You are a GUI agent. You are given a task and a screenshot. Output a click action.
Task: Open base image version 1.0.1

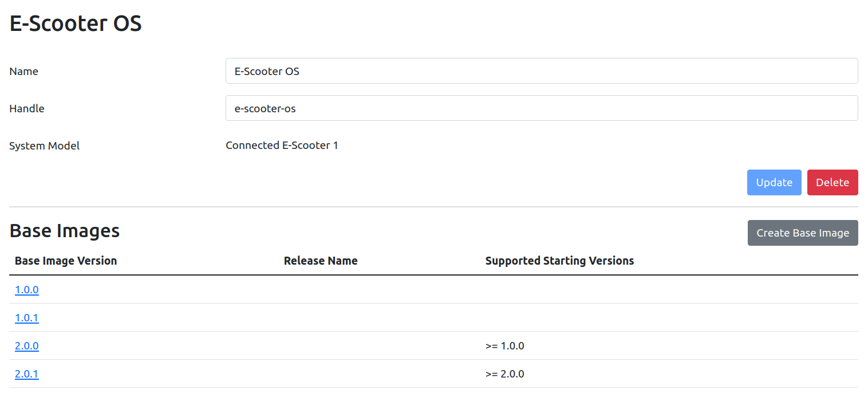27,317
